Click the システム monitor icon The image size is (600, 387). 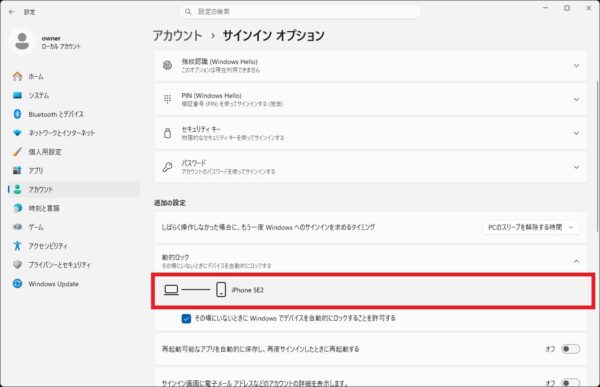click(17, 95)
